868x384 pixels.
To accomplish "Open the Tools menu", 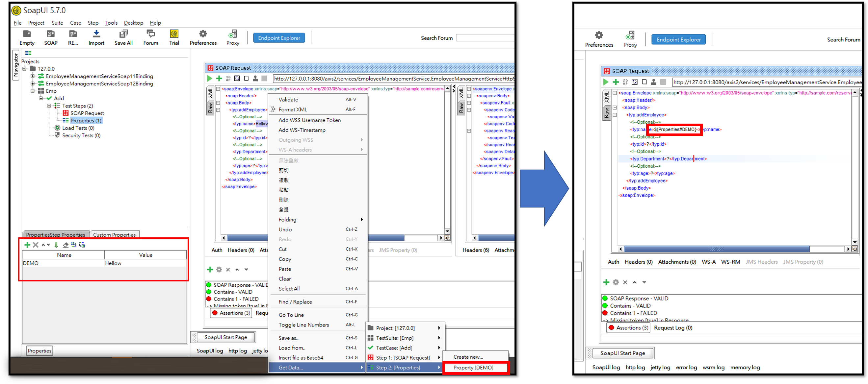I will point(111,23).
